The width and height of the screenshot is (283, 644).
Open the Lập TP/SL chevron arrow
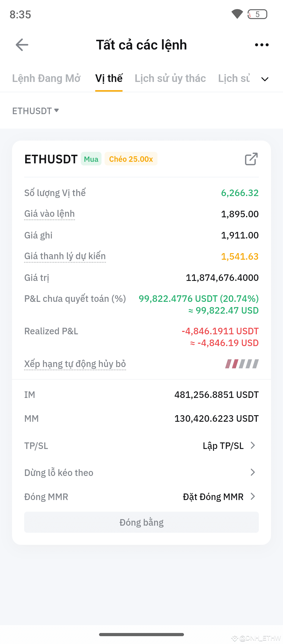pos(253,445)
